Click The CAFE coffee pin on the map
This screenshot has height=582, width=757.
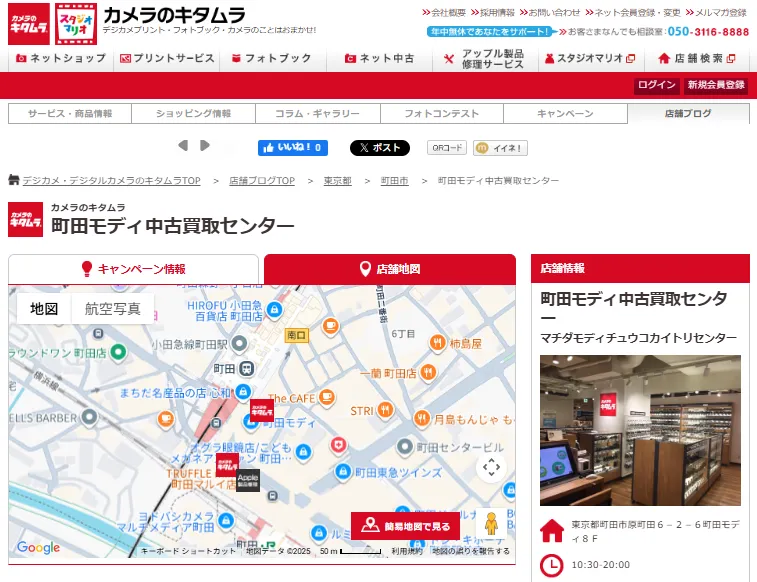point(327,398)
